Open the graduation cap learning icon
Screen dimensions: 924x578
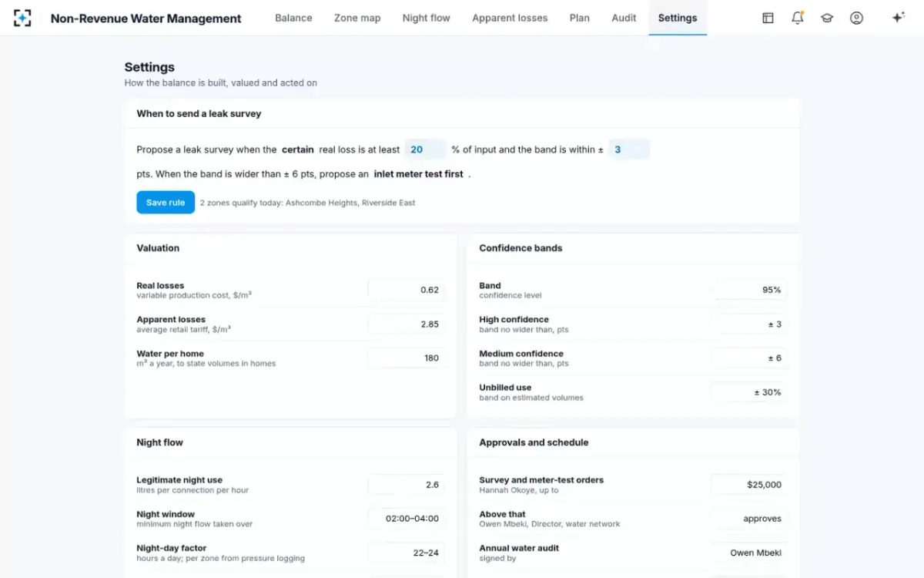pos(827,18)
